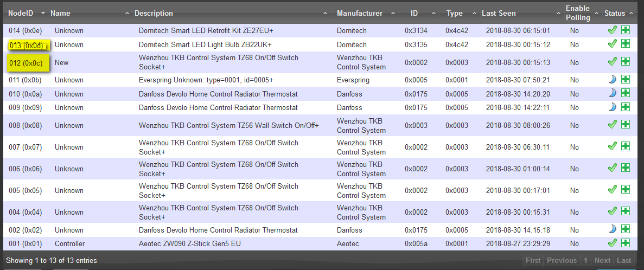Go to the First page
644x270 pixels.
point(533,260)
